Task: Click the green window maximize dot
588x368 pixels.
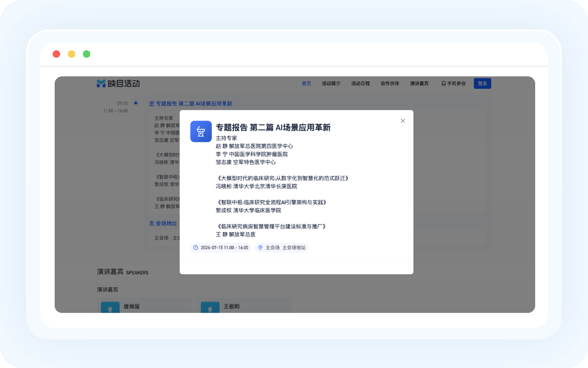Action: click(86, 54)
